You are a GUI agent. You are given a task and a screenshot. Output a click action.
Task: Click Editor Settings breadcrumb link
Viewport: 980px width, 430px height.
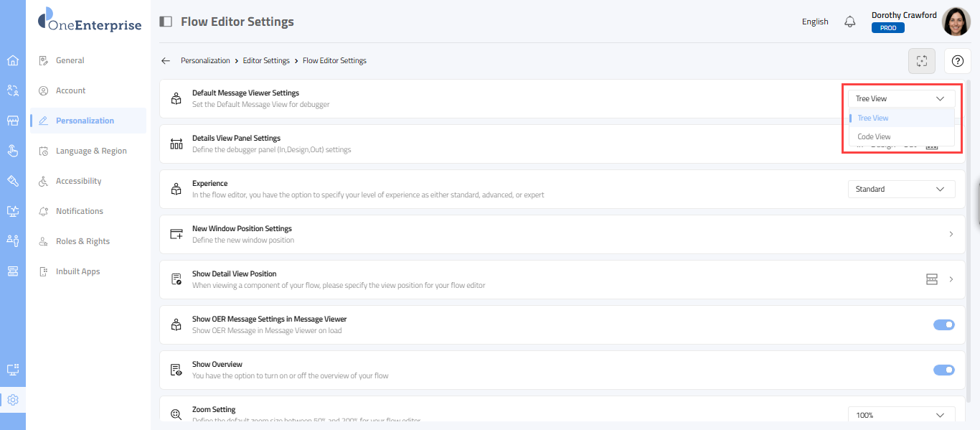pyautogui.click(x=266, y=61)
